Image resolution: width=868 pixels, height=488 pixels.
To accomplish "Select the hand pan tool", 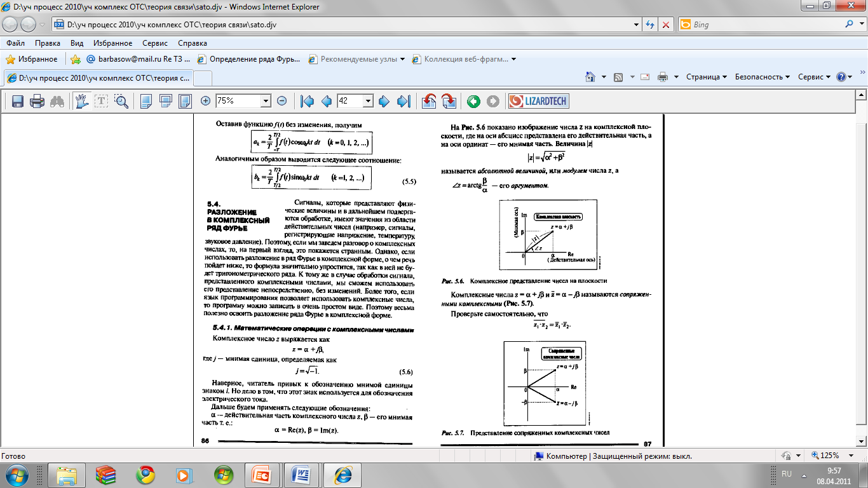I will 81,101.
